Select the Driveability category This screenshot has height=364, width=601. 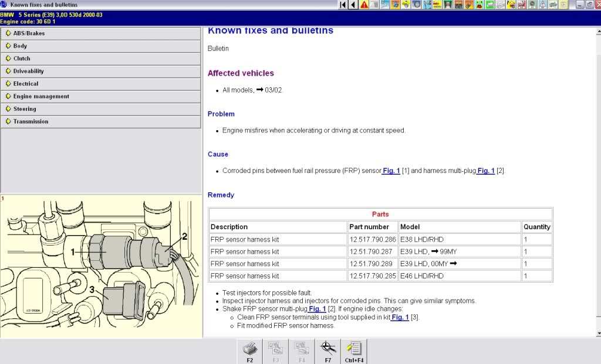28,71
